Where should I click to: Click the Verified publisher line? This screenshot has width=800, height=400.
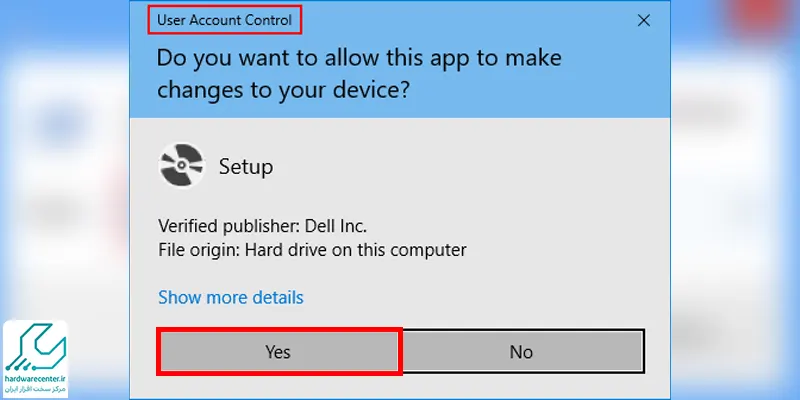click(x=263, y=226)
